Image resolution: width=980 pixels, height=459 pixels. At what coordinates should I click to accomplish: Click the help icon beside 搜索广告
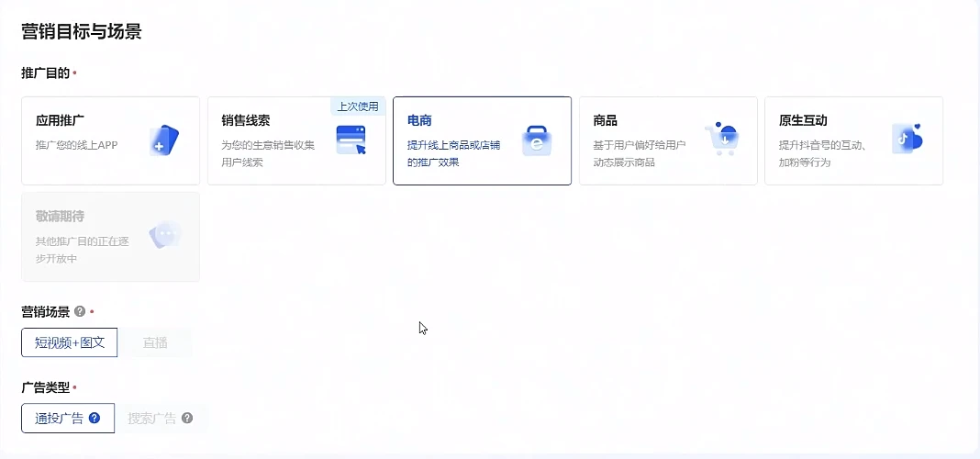(x=187, y=419)
